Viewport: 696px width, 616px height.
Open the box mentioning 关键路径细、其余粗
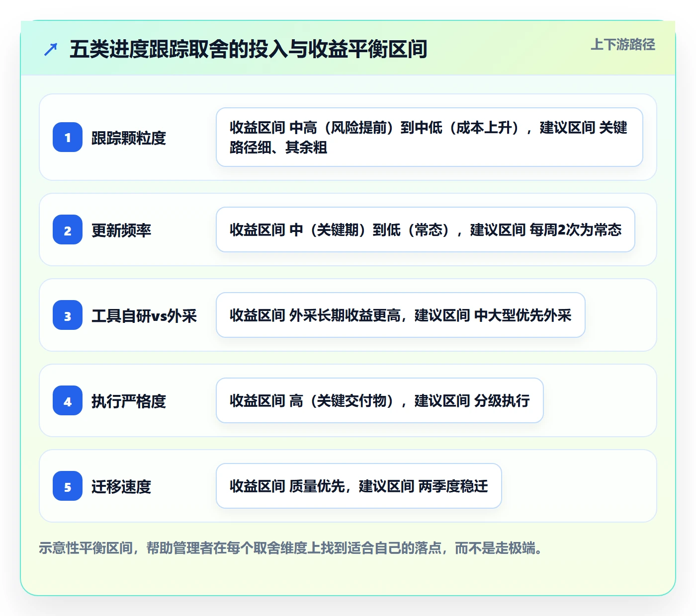coord(430,137)
